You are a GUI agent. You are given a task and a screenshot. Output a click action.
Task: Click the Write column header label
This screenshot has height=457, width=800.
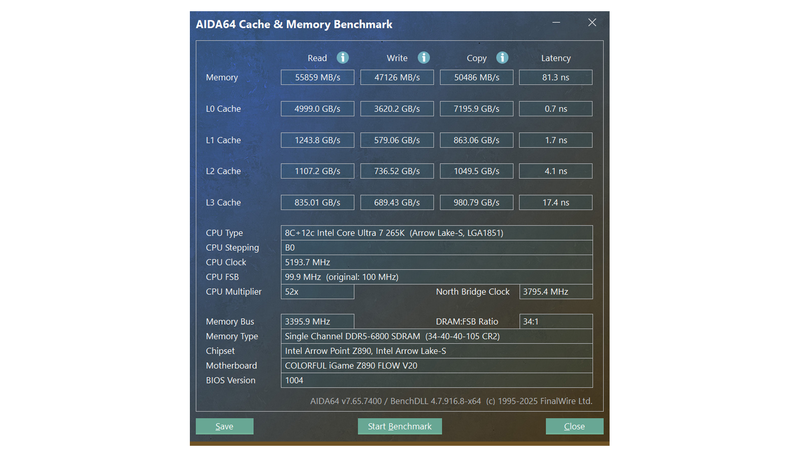pos(397,58)
